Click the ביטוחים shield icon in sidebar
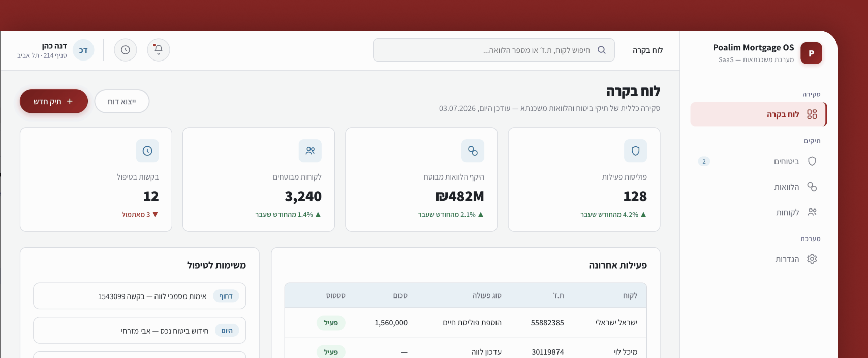 (x=812, y=161)
